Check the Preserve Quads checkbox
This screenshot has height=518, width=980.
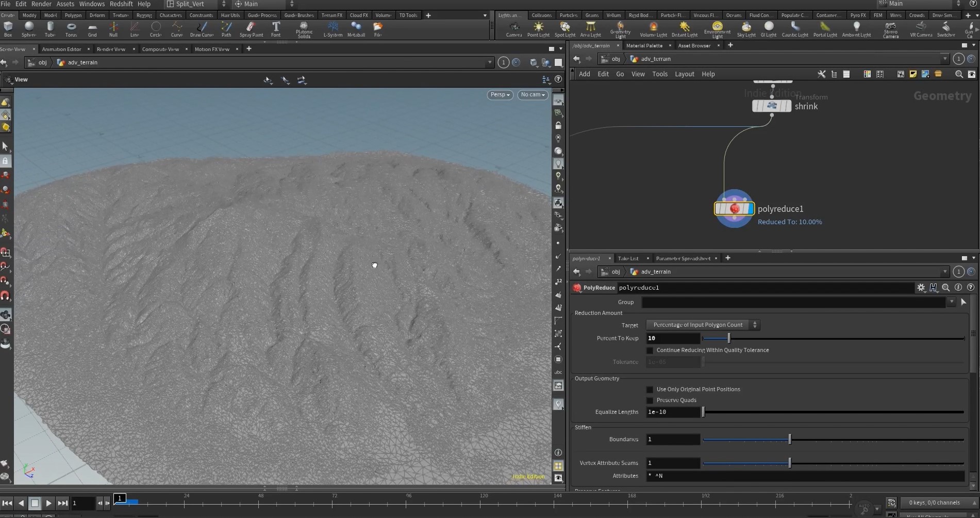coord(650,400)
